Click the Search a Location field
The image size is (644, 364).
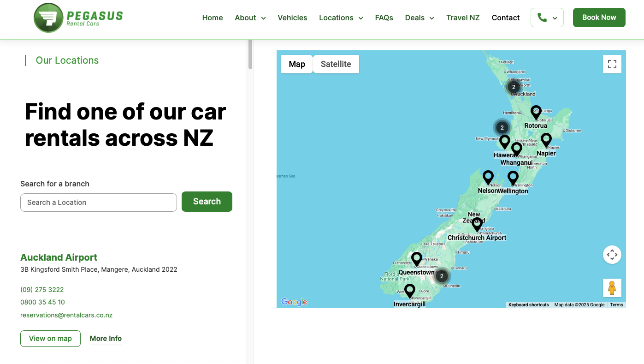point(99,203)
